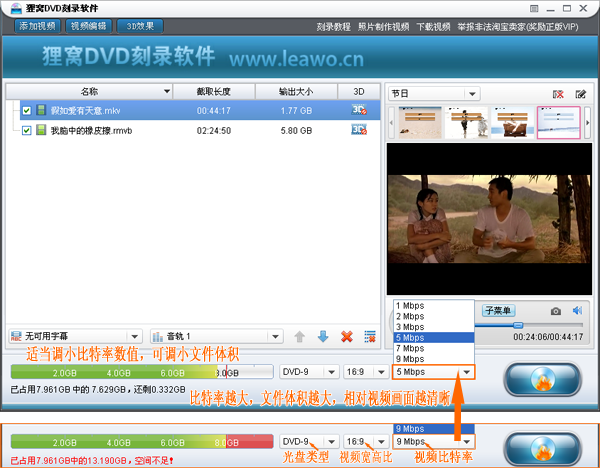Screen dimensions: 600x468
Task: Clear the file list icon
Action: 370,337
